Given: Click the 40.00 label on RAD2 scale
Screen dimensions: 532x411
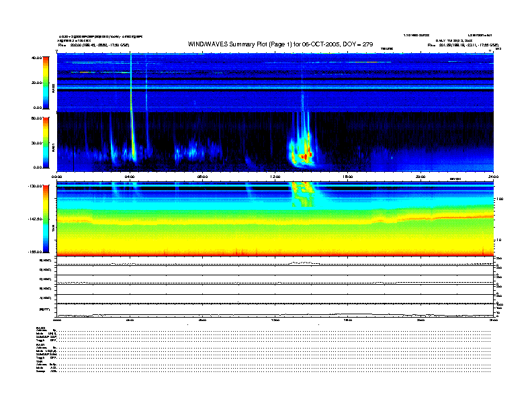Looking at the screenshot, I should [36, 58].
